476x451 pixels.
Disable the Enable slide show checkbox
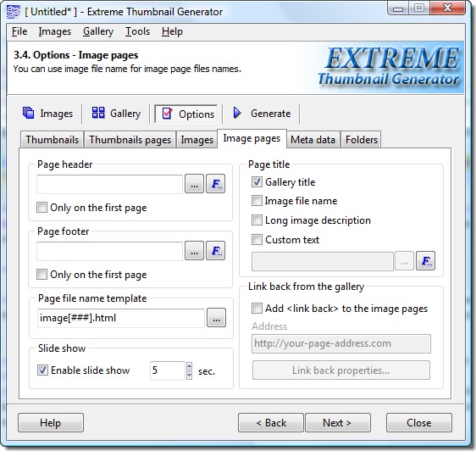click(x=42, y=370)
